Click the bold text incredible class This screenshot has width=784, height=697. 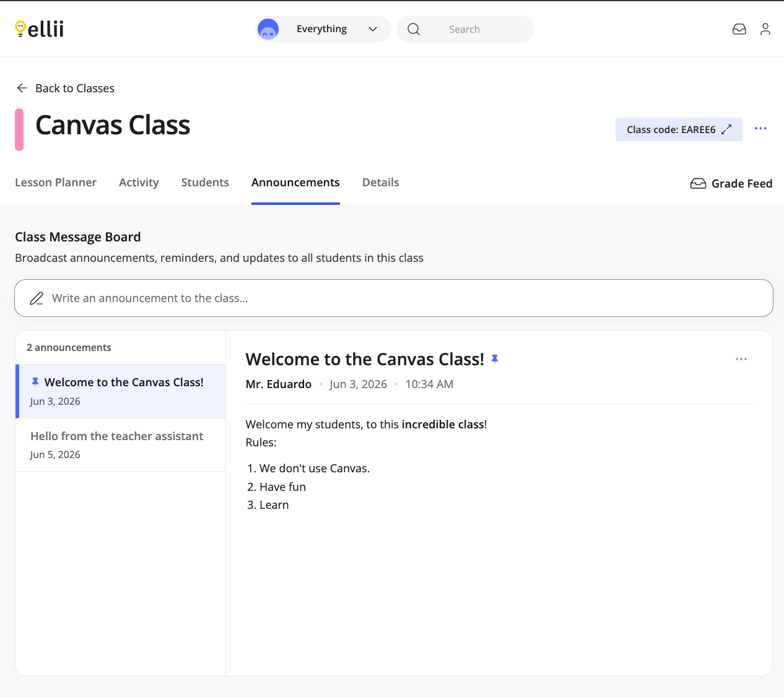[443, 425]
